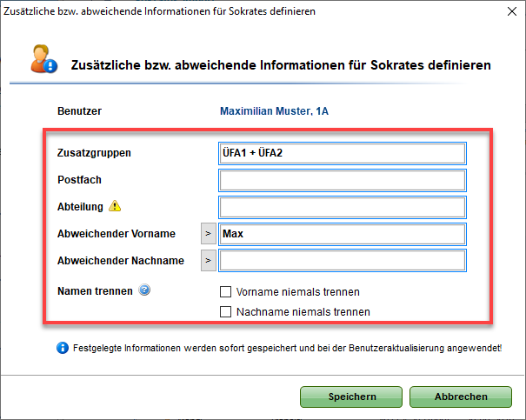
Task: Click the Vorname niemals trennen label
Action: tap(298, 292)
